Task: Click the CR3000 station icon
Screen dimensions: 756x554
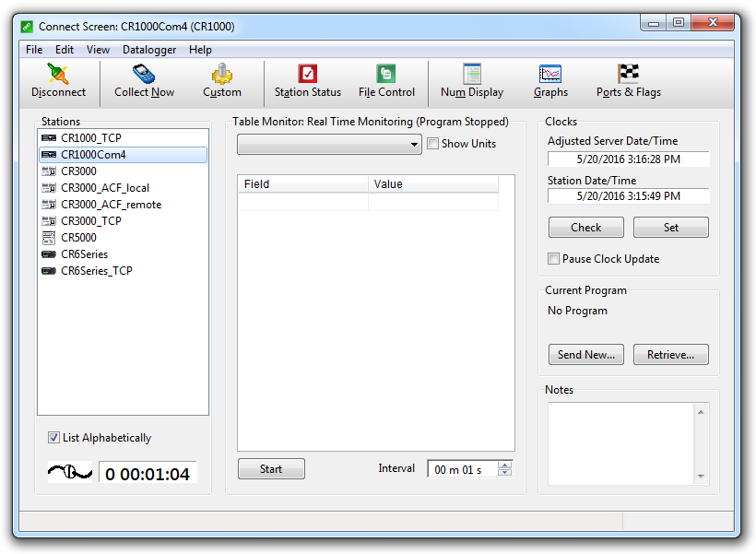Action: [x=49, y=171]
